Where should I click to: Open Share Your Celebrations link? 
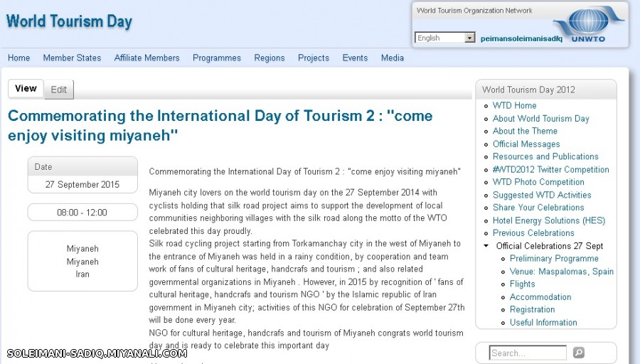pos(538,208)
